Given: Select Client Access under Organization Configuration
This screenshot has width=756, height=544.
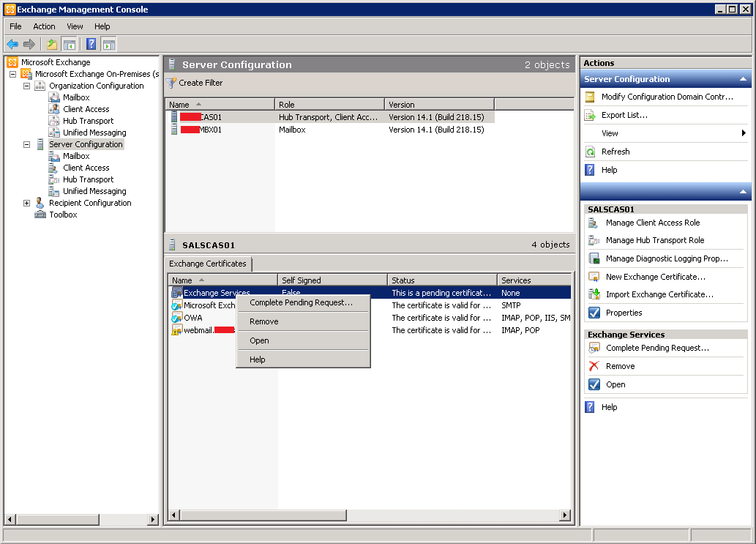Looking at the screenshot, I should coord(86,110).
